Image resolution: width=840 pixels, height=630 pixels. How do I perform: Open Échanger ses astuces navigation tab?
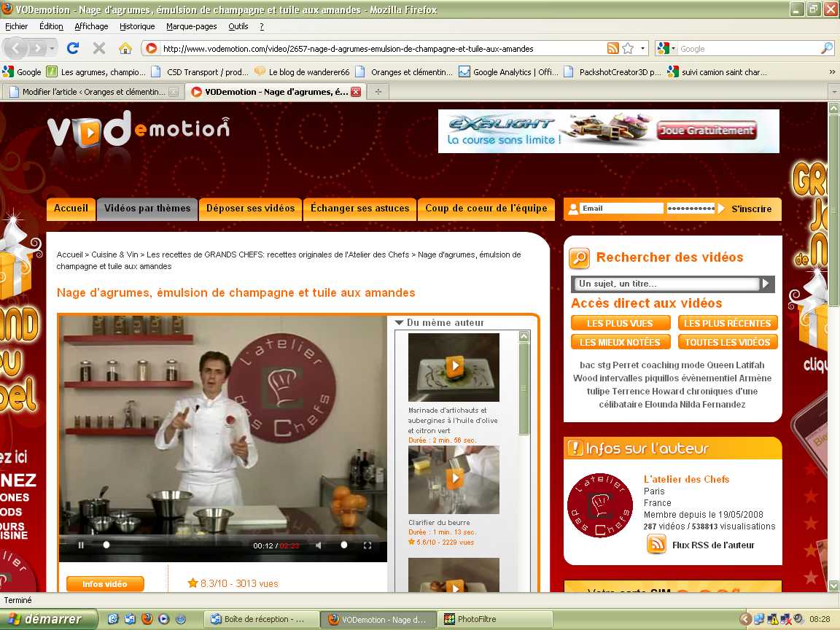[360, 209]
